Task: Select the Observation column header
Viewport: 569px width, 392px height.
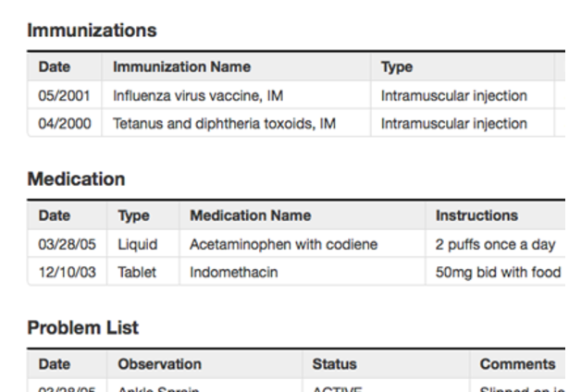Action: click(x=159, y=364)
